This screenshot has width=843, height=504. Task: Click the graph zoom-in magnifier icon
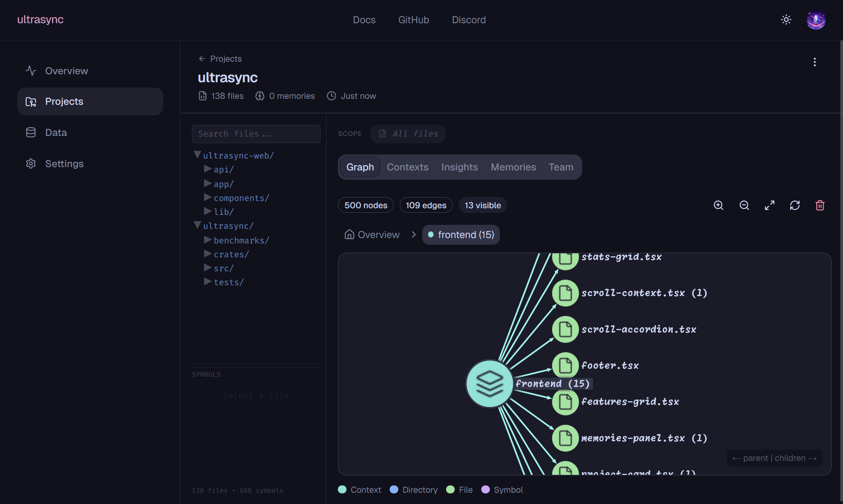pos(718,206)
